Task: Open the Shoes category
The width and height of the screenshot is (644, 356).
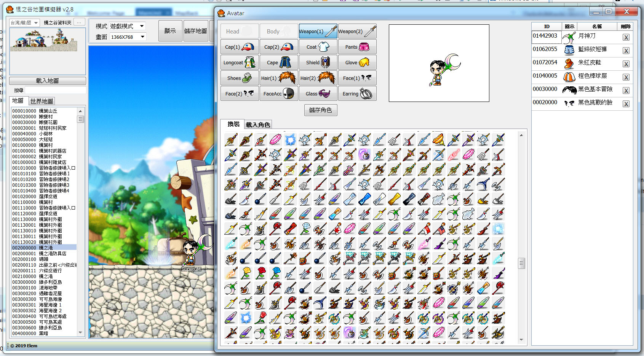Action: tap(240, 78)
